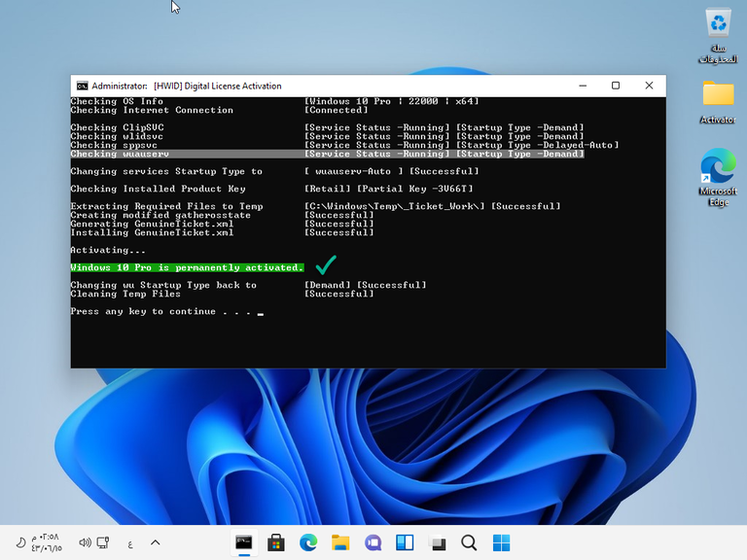Open Search from taskbar
The image size is (747, 560).
click(x=469, y=542)
